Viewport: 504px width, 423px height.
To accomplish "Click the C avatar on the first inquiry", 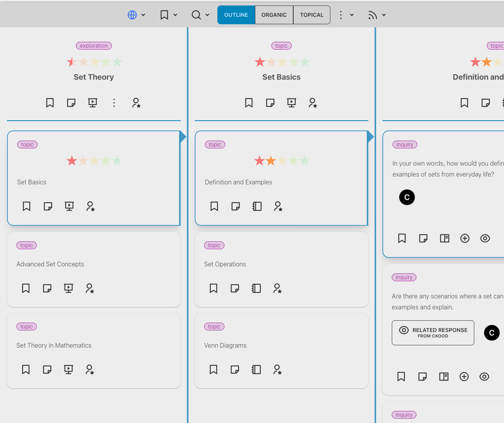I will (407, 197).
